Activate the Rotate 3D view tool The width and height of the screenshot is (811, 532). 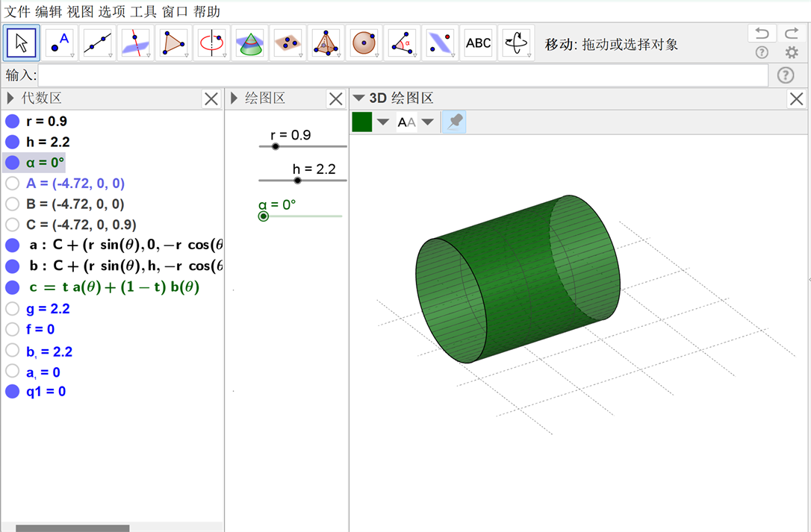(x=516, y=43)
